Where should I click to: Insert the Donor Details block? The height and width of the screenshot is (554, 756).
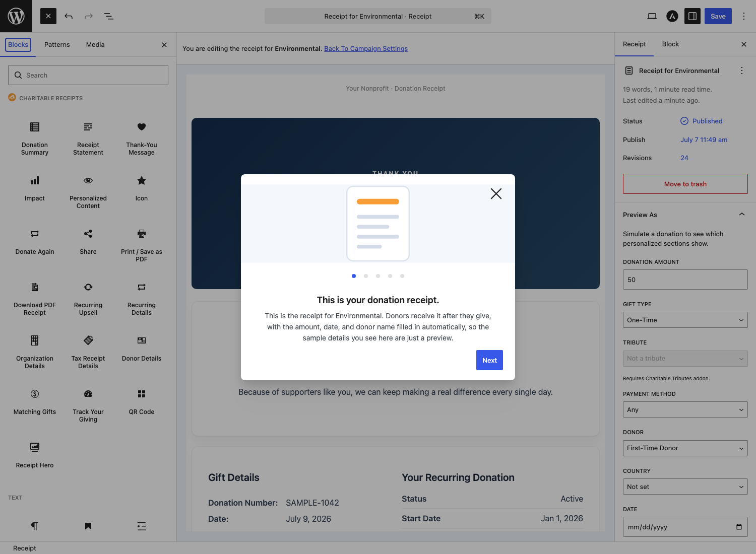(142, 349)
